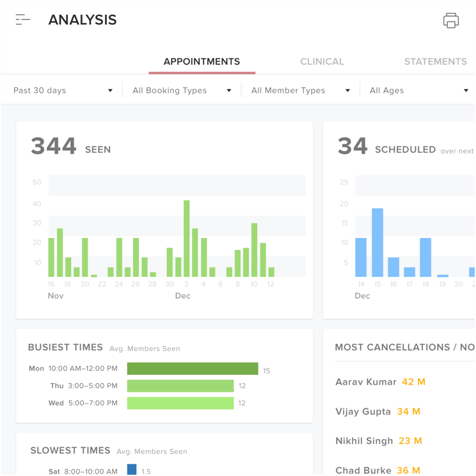Click the Nov month label in Seen chart
The image size is (476, 476).
(56, 296)
